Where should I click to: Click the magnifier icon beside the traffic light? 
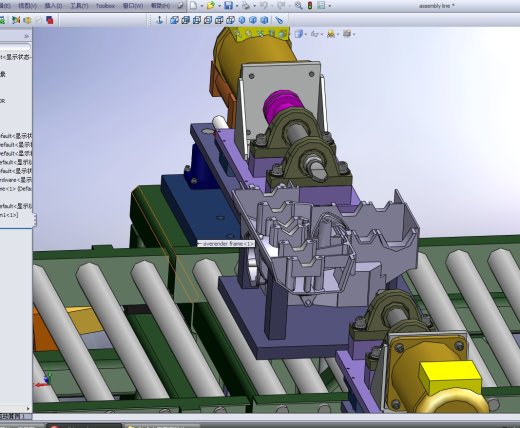click(298, 5)
